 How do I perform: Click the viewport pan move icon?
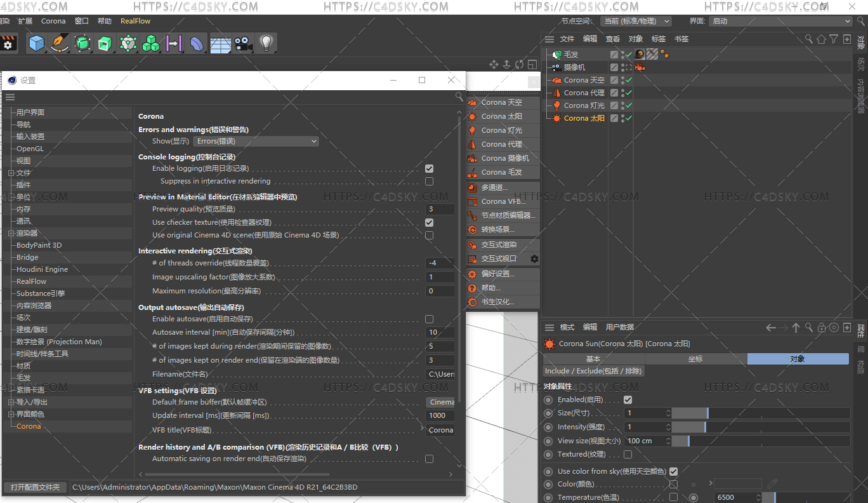pos(494,64)
